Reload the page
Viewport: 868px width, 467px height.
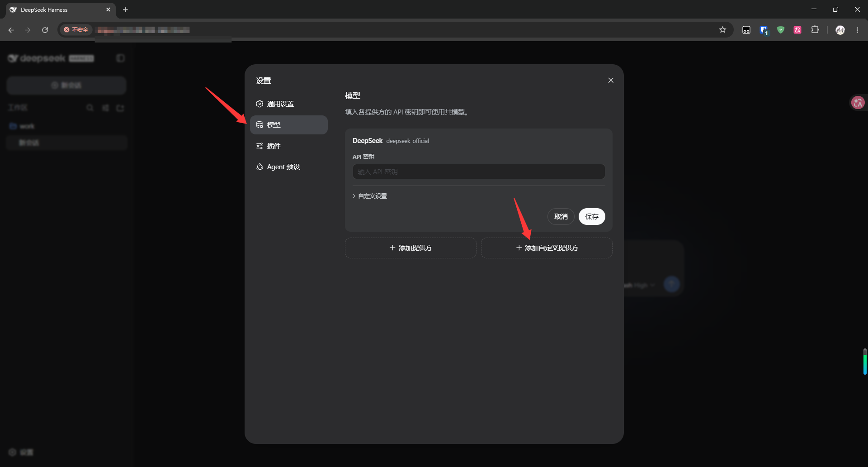45,30
